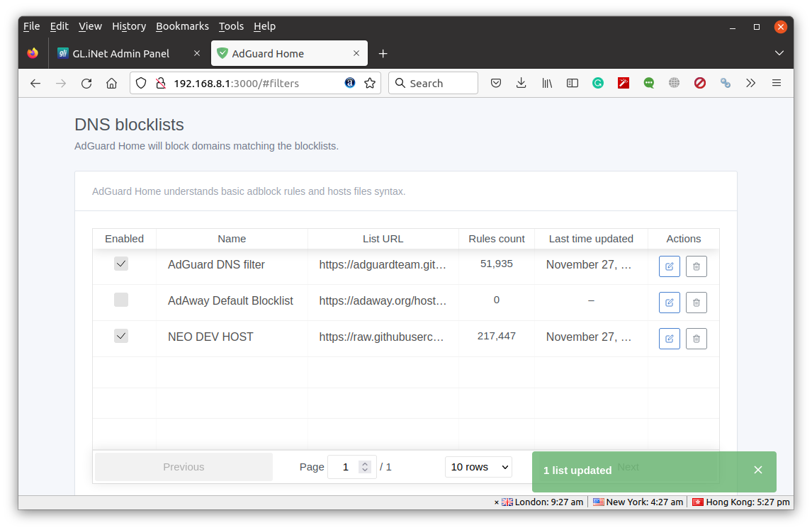Enable the AdAway Default Blocklist checkbox

121,300
